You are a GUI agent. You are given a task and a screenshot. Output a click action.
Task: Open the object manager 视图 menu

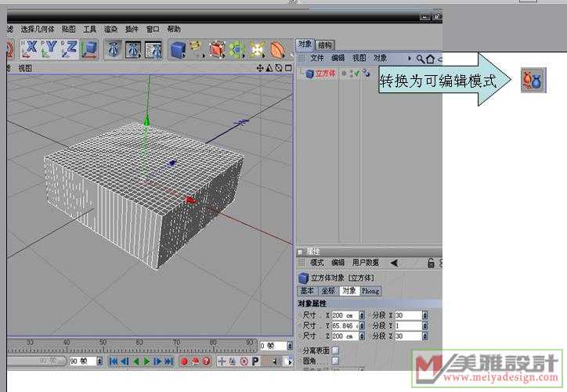coord(359,58)
